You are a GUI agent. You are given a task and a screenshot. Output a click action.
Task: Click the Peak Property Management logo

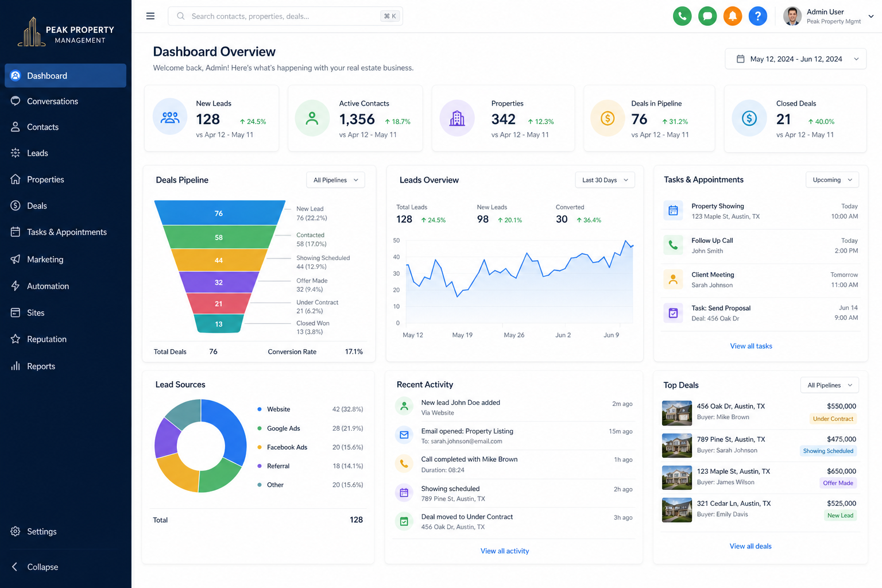[65, 32]
